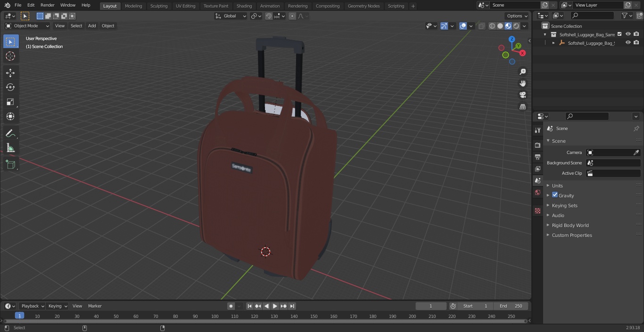Switch to Wireframe viewport shading
Viewport: 644px width, 332px height.
tap(492, 26)
